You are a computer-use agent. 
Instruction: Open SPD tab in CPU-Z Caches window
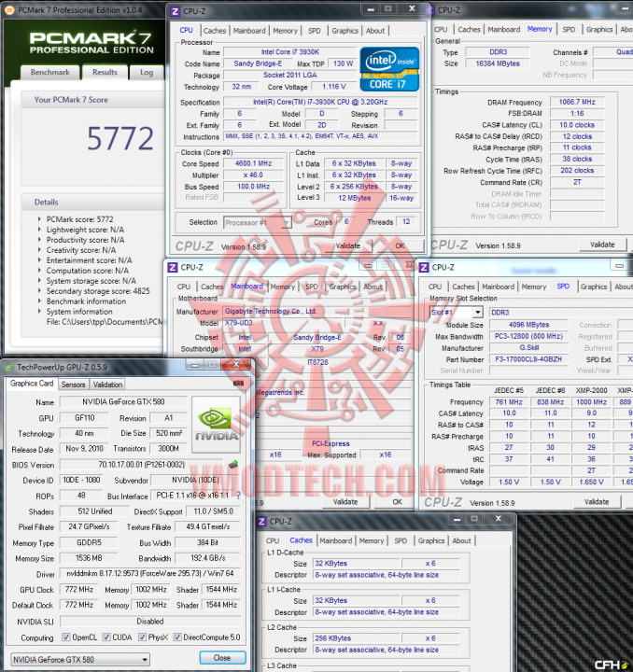(401, 540)
